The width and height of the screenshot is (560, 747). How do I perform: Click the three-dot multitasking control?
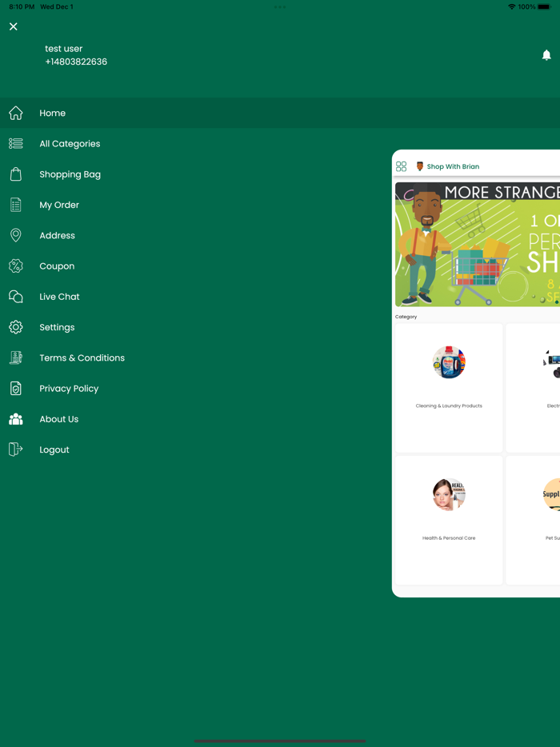point(280,6)
